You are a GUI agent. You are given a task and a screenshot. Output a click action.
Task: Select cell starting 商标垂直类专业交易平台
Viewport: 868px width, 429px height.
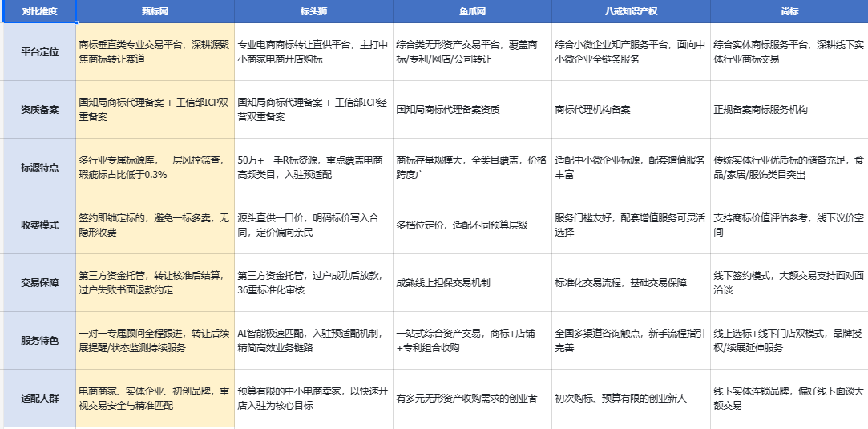coord(155,52)
